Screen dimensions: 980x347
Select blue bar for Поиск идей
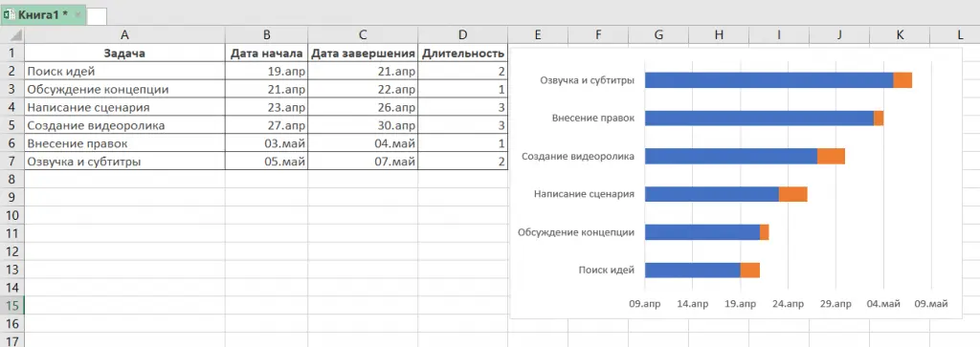693,271
